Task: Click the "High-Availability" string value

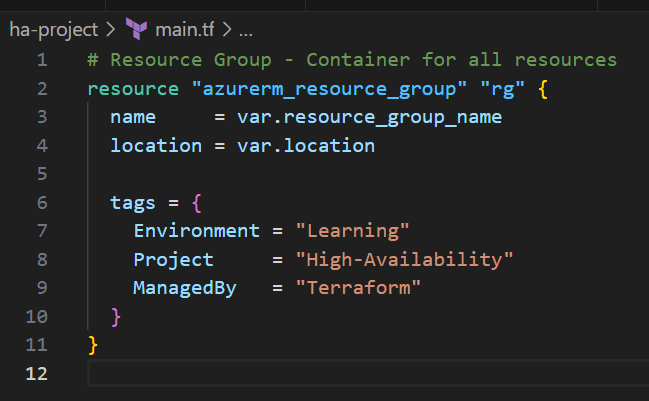Action: [x=404, y=260]
